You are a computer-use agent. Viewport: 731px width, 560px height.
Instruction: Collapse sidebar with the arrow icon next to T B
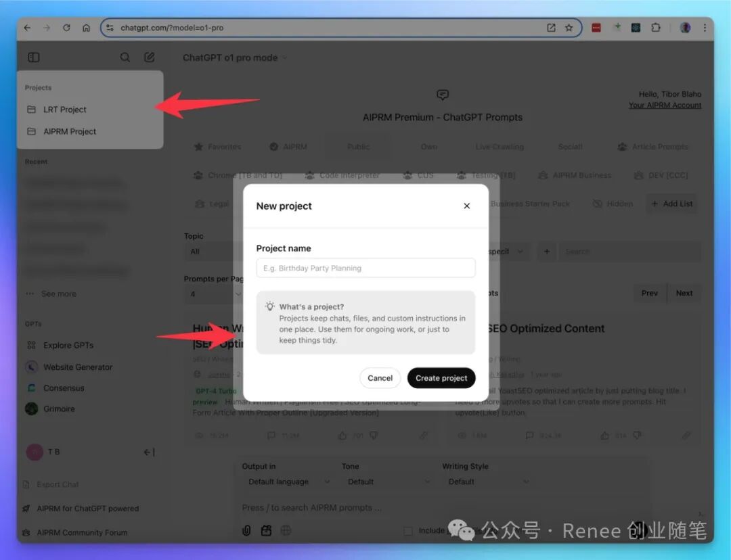tap(149, 452)
